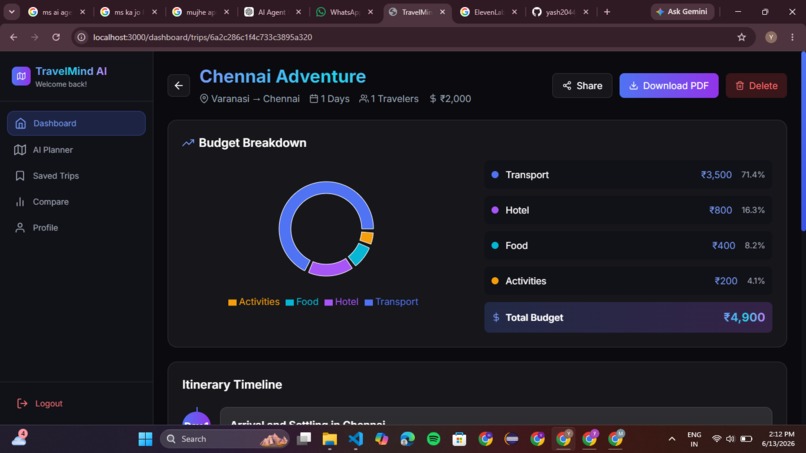Open AI Planner in the sidebar
The width and height of the screenshot is (806, 453).
click(76, 150)
